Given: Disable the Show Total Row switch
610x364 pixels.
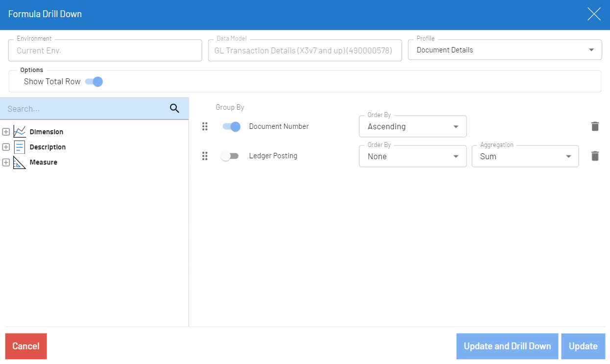Looking at the screenshot, I should (94, 82).
